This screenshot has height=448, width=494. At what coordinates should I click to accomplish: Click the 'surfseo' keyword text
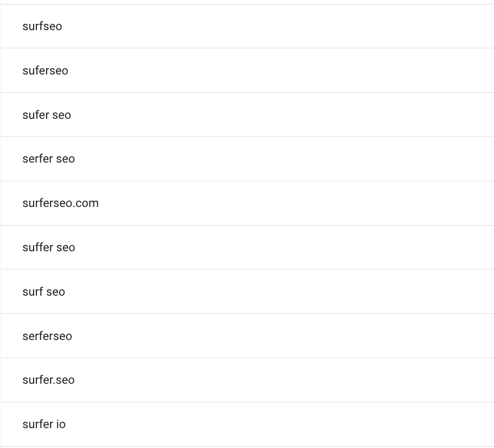[x=42, y=26]
